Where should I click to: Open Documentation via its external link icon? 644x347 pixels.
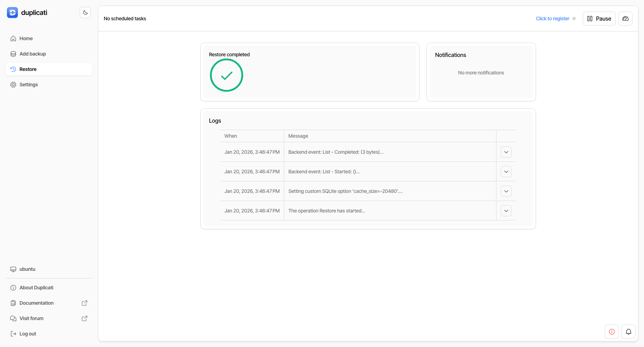click(x=85, y=303)
